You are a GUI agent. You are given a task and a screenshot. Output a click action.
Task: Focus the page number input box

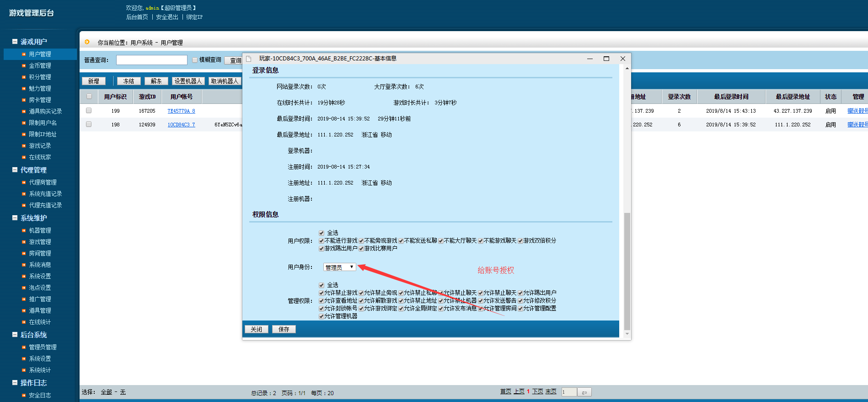coord(569,392)
